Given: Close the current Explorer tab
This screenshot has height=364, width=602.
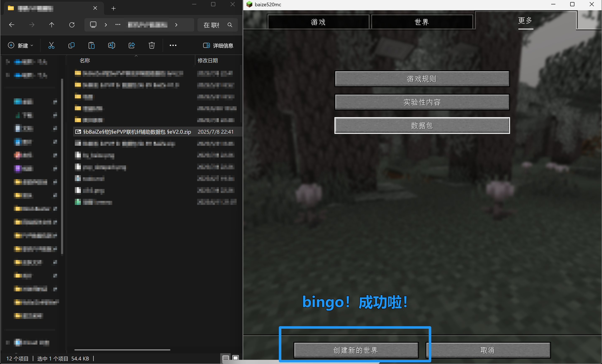Looking at the screenshot, I should pyautogui.click(x=95, y=8).
